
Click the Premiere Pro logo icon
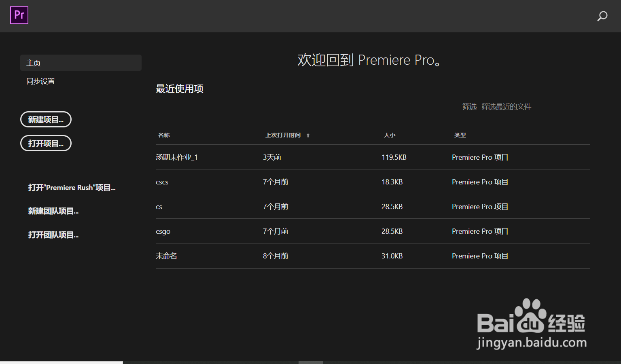point(19,15)
